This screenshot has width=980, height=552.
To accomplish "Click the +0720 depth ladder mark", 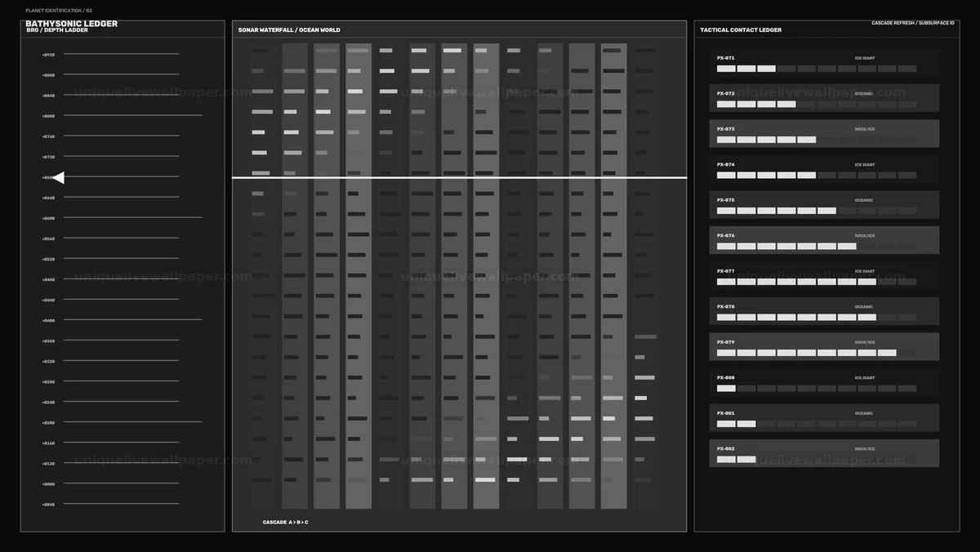I will pyautogui.click(x=48, y=157).
